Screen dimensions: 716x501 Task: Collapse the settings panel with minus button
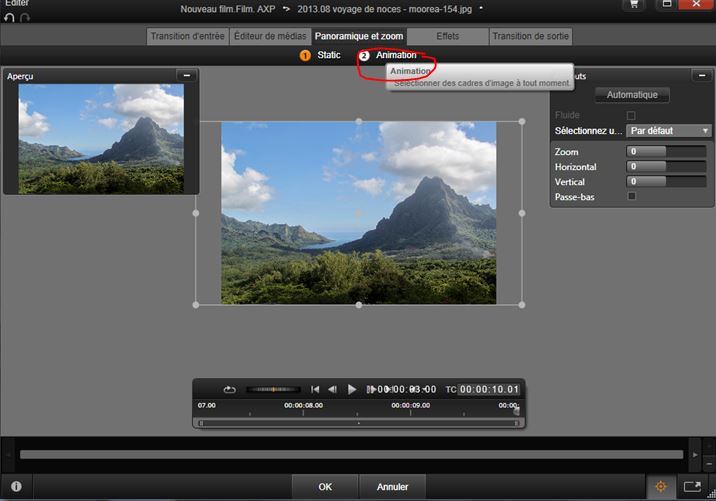[700, 76]
